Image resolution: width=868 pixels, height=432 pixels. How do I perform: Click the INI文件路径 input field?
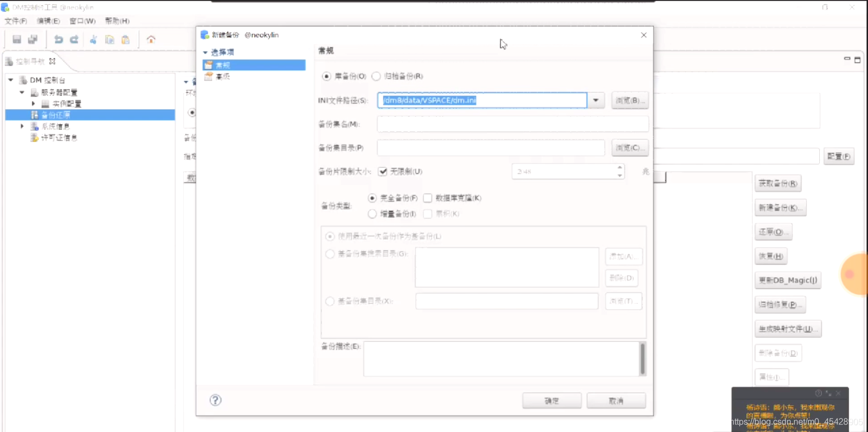pyautogui.click(x=482, y=100)
